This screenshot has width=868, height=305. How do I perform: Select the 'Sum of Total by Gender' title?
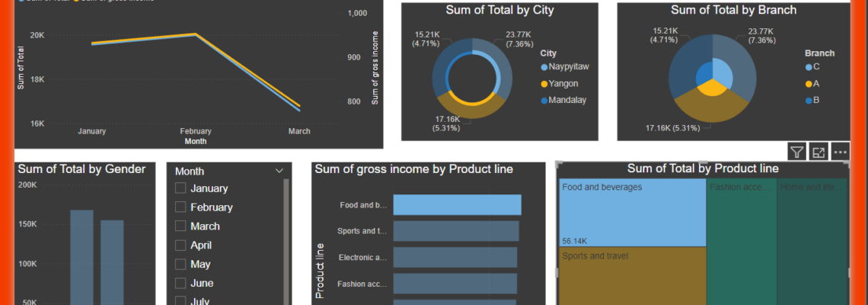tap(82, 169)
